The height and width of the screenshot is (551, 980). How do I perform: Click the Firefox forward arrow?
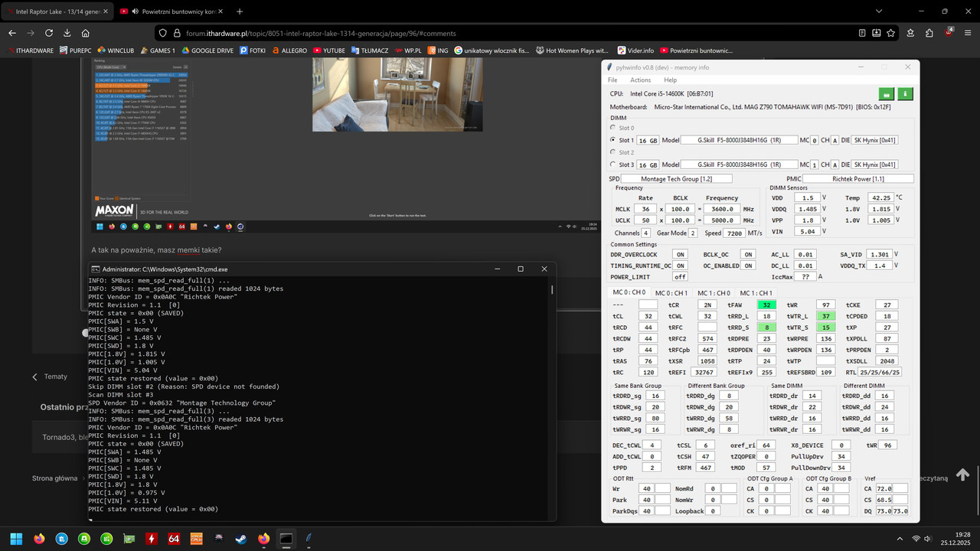tap(31, 33)
